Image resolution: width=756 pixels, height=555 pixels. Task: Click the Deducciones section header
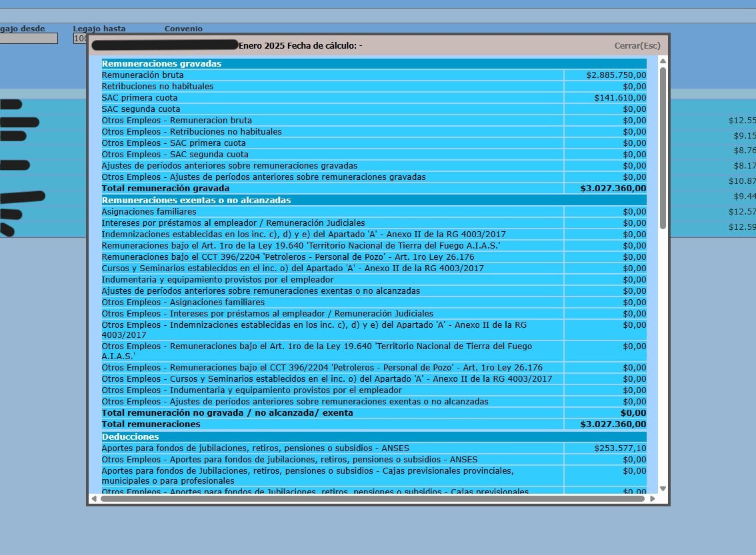pyautogui.click(x=373, y=436)
